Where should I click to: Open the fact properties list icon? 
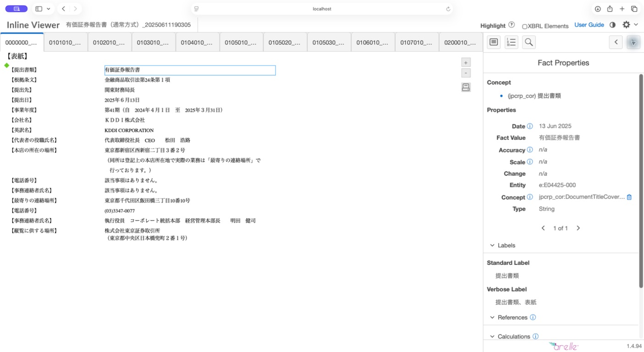(x=494, y=42)
